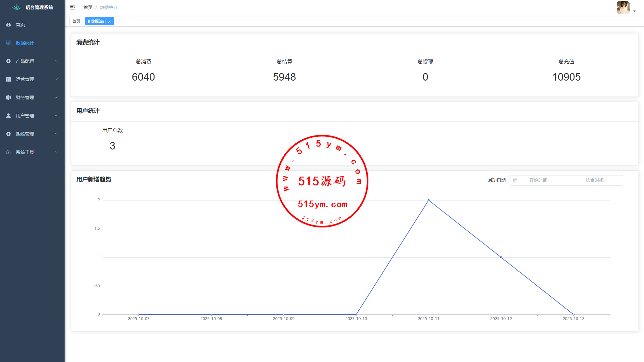The width and height of the screenshot is (644, 362).
Task: Expand the 运营管理 submenu chevron
Action: pos(56,79)
